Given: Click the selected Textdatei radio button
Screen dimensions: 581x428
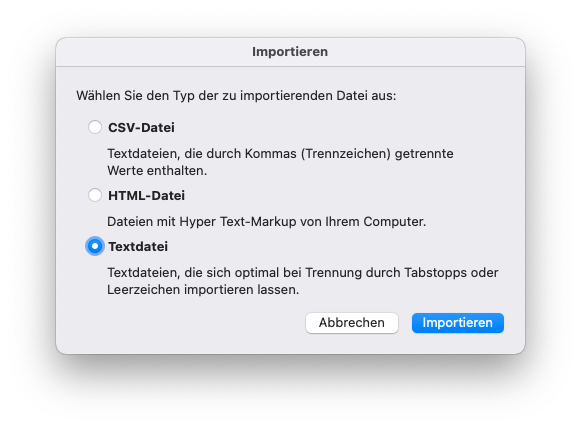Looking at the screenshot, I should pyautogui.click(x=95, y=246).
